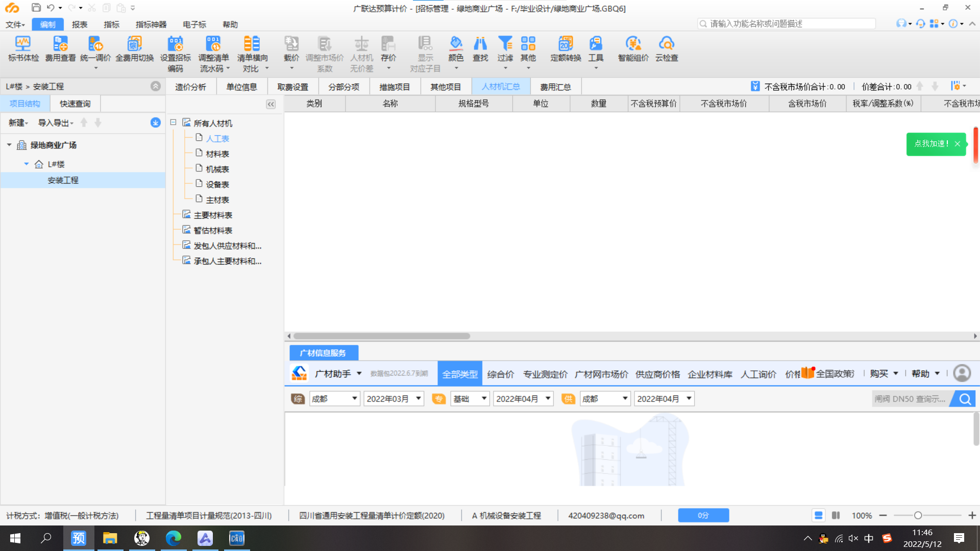This screenshot has width=980, height=551.
Task: Click the 载价 toolbar icon
Action: (x=291, y=49)
